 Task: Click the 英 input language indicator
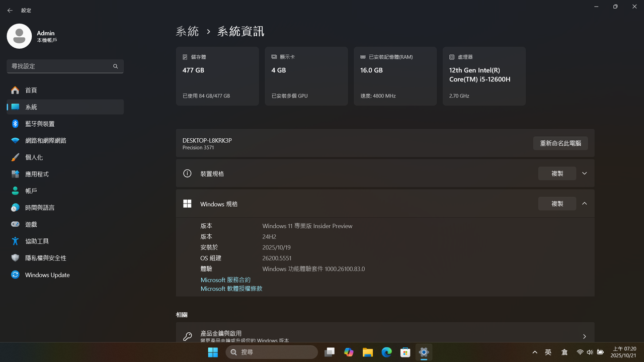click(548, 352)
